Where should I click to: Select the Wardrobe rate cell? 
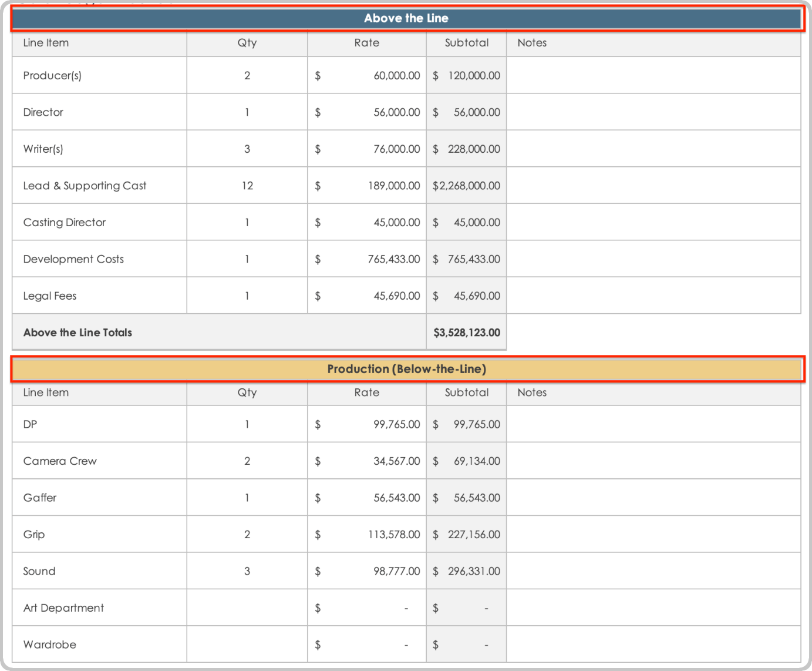(x=367, y=645)
